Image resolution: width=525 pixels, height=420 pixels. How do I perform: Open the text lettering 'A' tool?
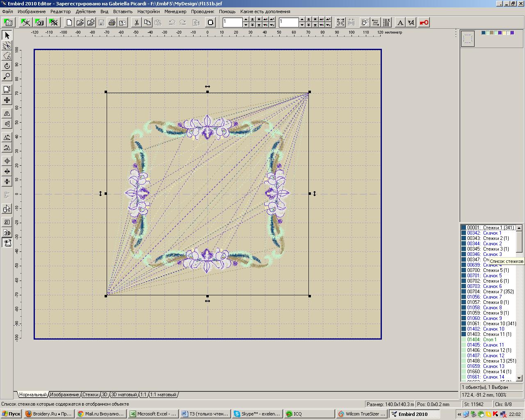point(400,23)
